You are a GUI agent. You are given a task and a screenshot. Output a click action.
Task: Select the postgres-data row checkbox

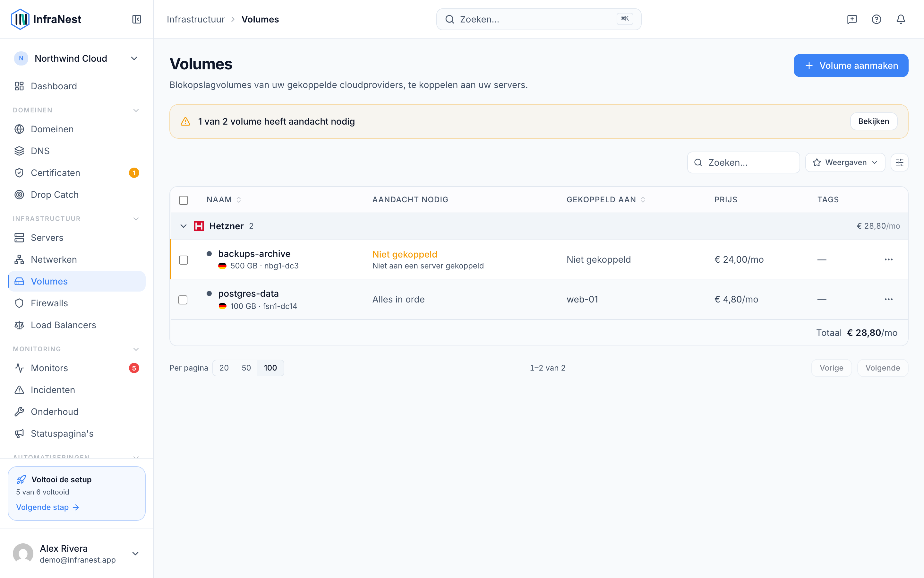(183, 300)
